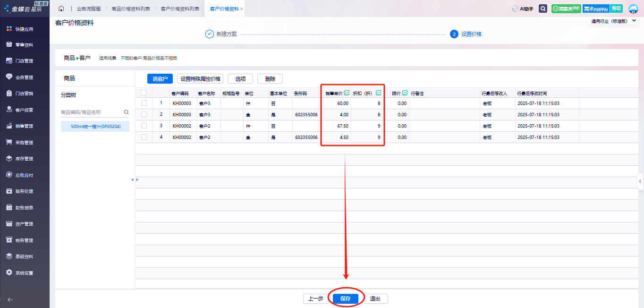Switch to 商品价格资料列表 tab
This screenshot has height=308, width=644.
[x=131, y=9]
